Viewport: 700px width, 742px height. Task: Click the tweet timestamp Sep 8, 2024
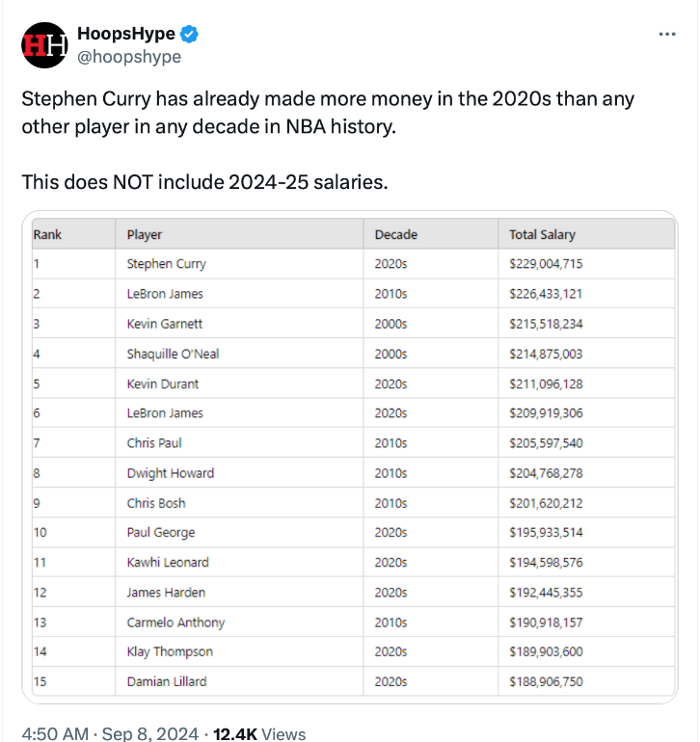102,733
